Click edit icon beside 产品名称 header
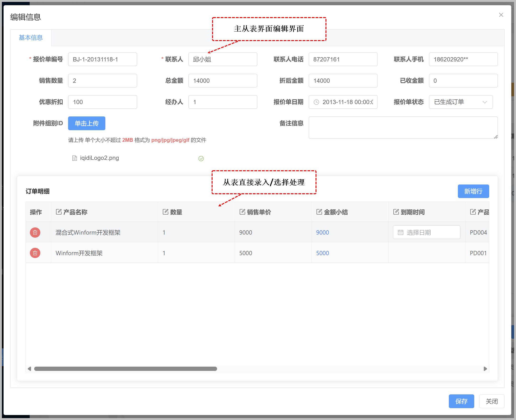 [59, 212]
